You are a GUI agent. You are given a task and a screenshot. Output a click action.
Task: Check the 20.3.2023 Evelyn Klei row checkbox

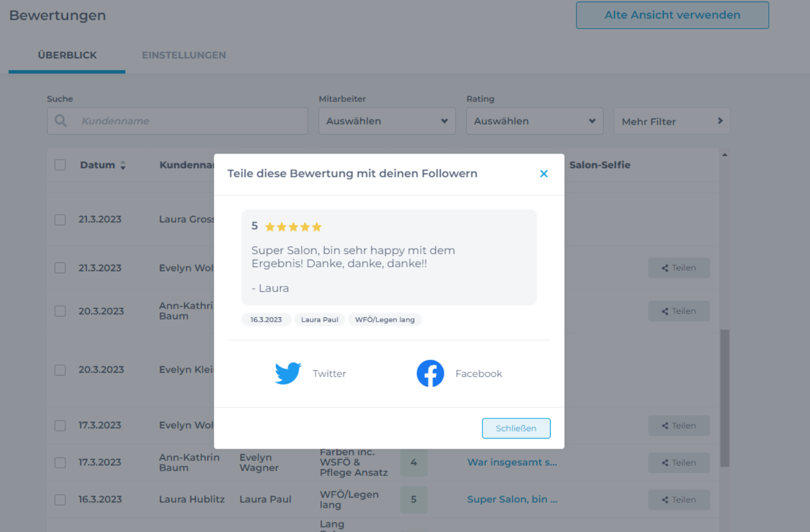tap(60, 370)
